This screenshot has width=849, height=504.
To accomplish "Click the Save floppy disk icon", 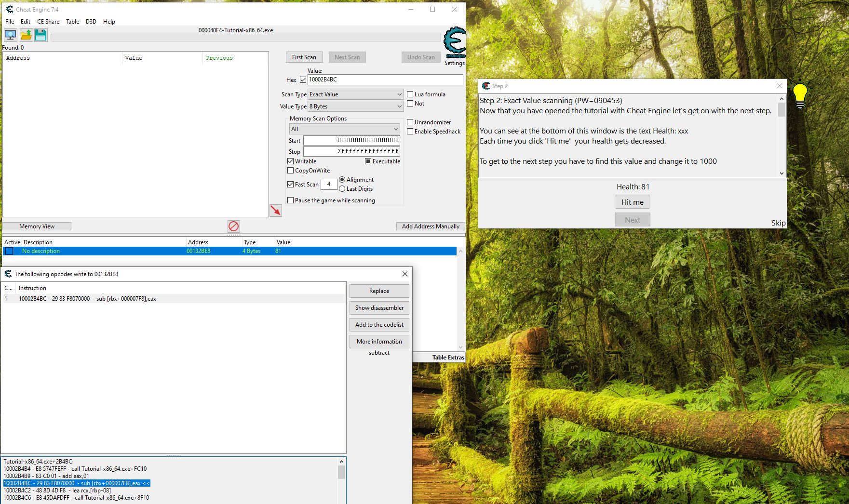I will (41, 35).
